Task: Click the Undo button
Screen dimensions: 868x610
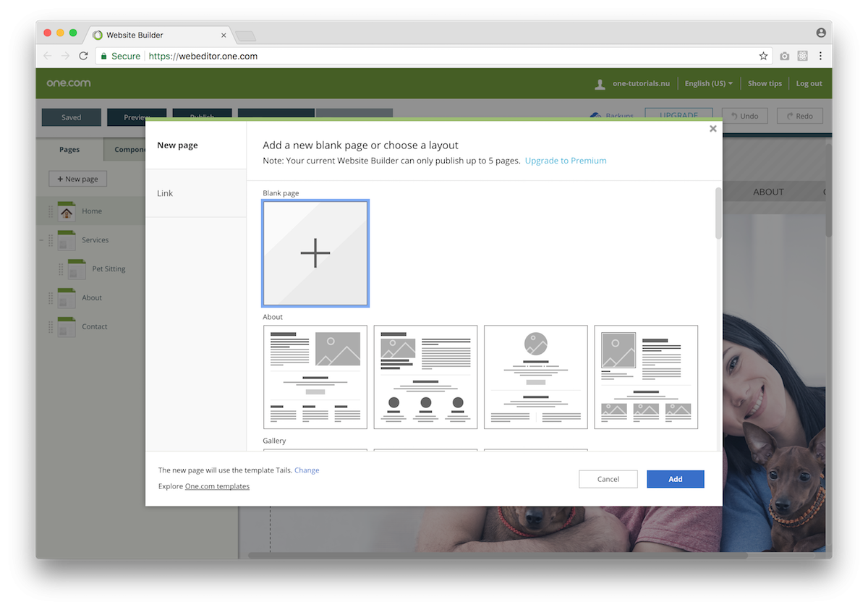Action: coord(744,116)
